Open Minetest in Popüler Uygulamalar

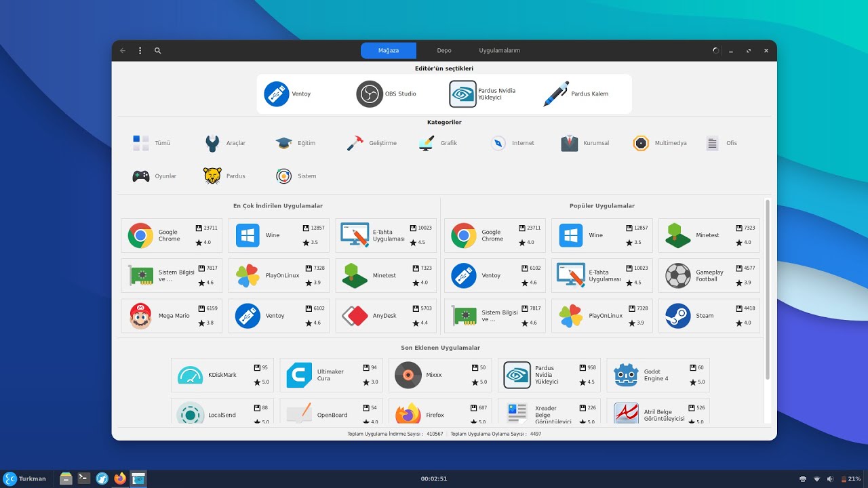(x=709, y=235)
